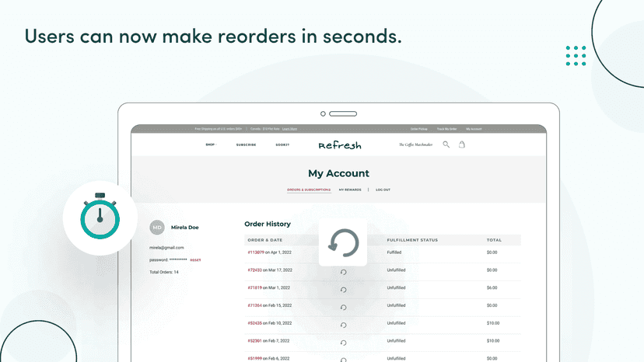
Task: Click reorder icon for order #72433
Action: point(343,272)
